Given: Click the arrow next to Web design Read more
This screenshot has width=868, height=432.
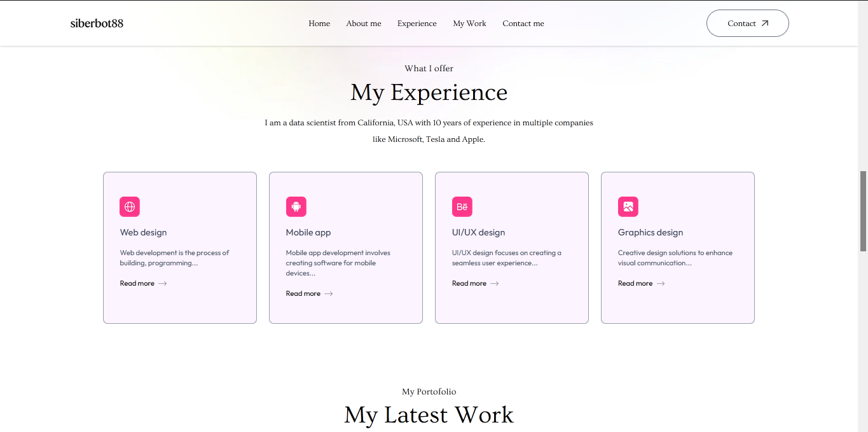Looking at the screenshot, I should point(163,284).
